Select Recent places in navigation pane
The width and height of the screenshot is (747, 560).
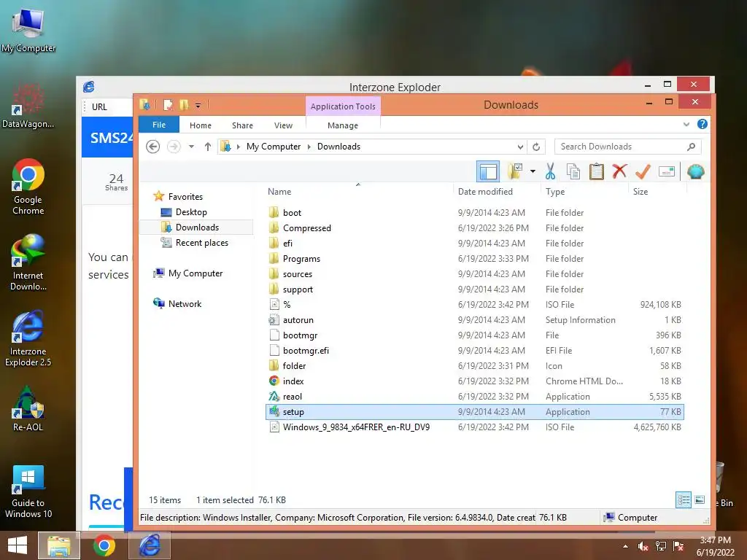click(x=201, y=243)
